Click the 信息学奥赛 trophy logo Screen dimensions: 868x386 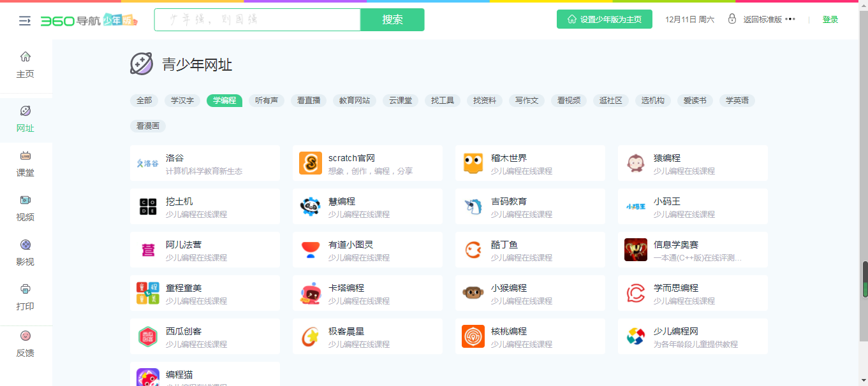[636, 250]
